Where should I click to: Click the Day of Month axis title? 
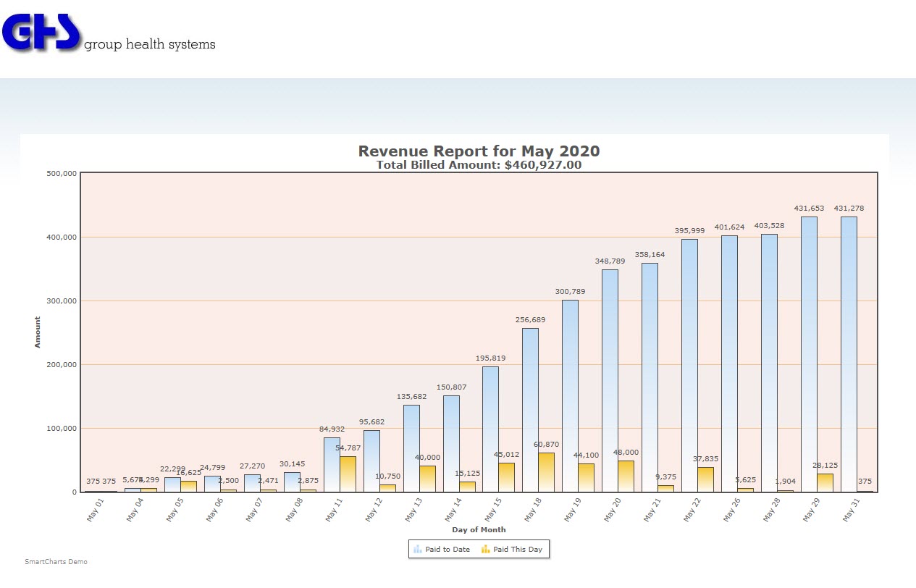click(x=474, y=530)
